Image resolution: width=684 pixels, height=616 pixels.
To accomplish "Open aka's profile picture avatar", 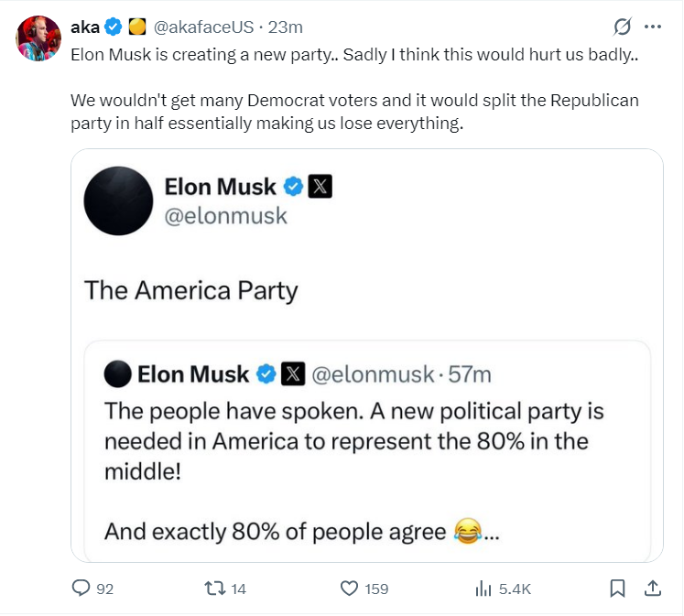I will pos(38,38).
